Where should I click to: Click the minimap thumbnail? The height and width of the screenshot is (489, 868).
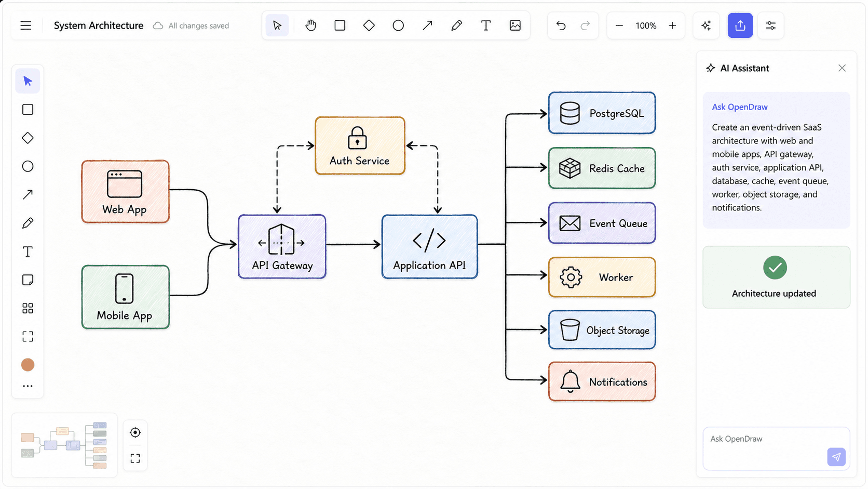(x=64, y=445)
